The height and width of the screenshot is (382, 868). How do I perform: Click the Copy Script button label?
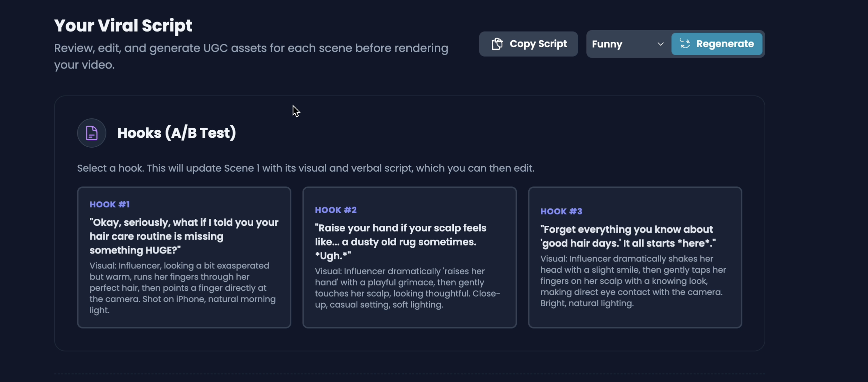coord(538,44)
